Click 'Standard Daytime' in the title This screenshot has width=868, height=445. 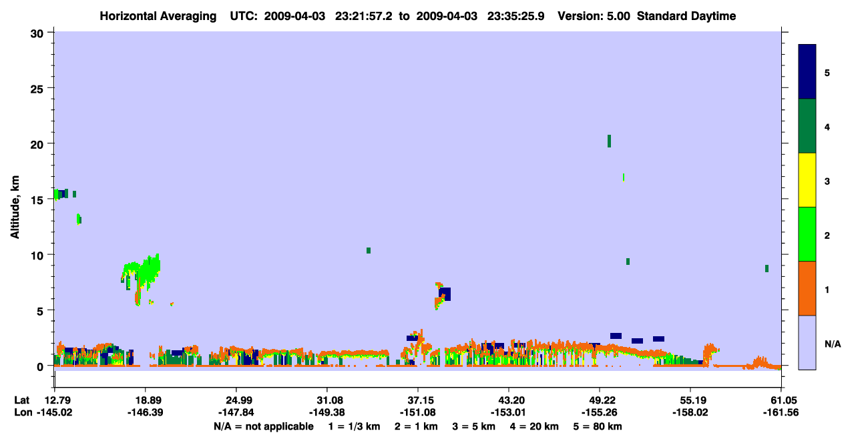(x=686, y=16)
